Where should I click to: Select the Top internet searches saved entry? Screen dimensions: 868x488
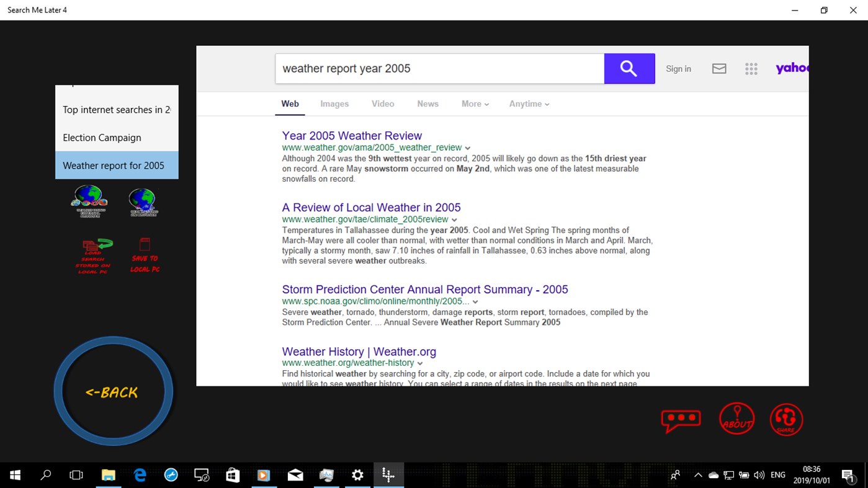[x=115, y=110]
